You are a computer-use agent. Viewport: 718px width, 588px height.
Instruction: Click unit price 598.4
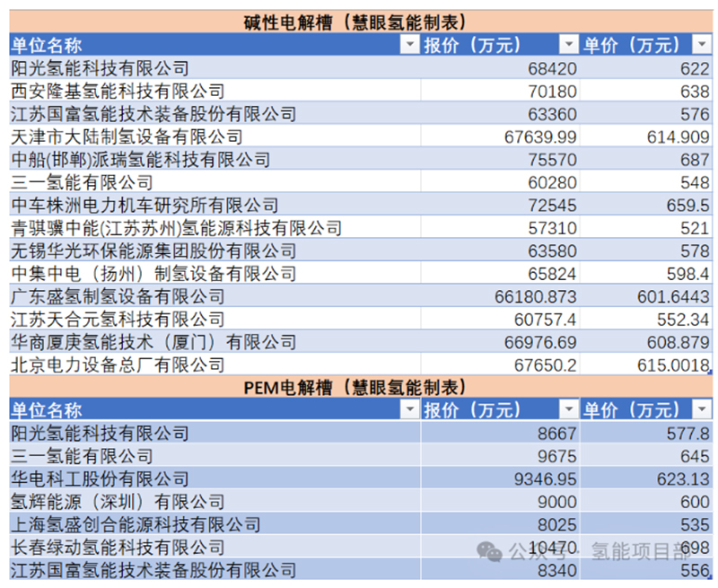tap(687, 275)
